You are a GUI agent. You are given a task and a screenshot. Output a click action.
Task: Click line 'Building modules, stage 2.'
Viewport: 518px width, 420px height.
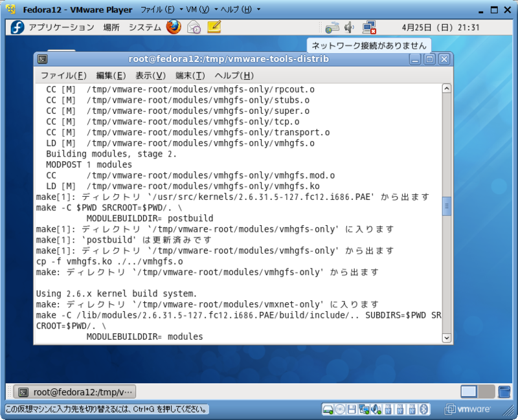[x=111, y=154]
